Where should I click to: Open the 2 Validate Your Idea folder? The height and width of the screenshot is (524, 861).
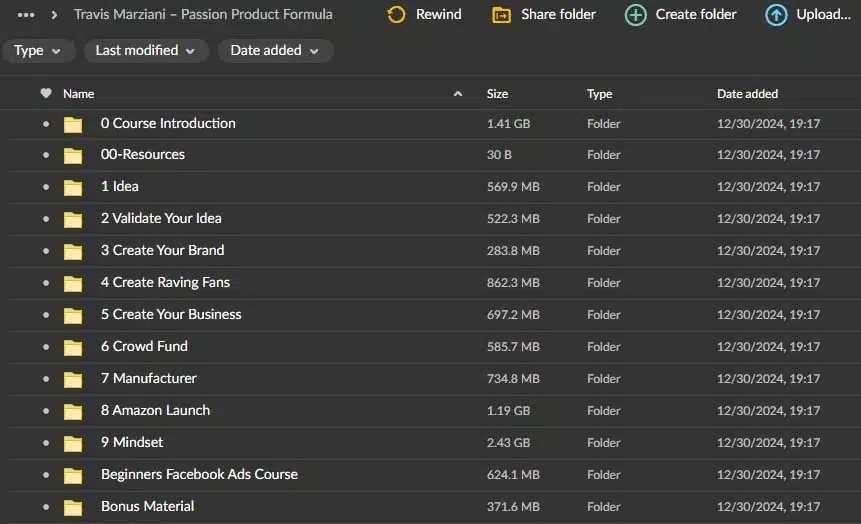point(161,219)
